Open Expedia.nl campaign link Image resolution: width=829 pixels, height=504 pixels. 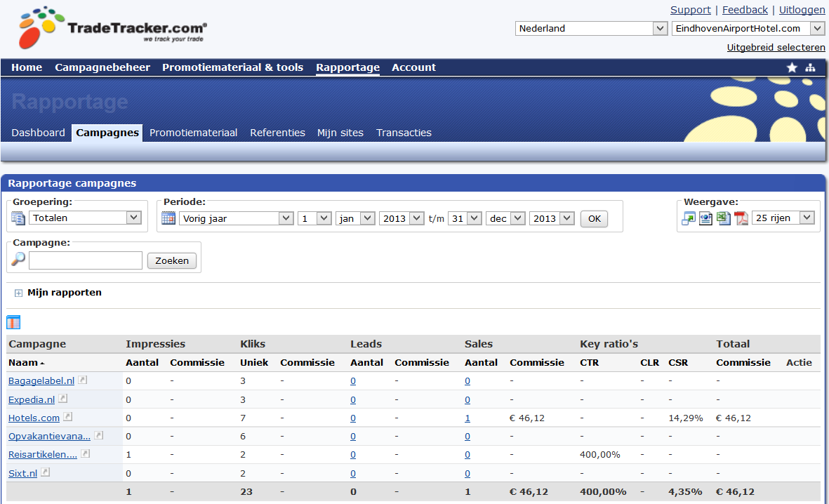click(32, 400)
